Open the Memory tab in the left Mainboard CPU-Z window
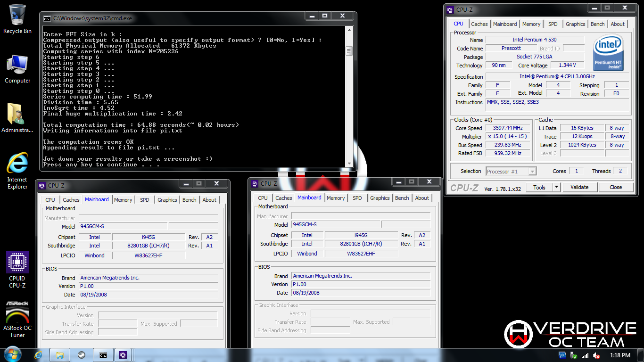 click(123, 200)
